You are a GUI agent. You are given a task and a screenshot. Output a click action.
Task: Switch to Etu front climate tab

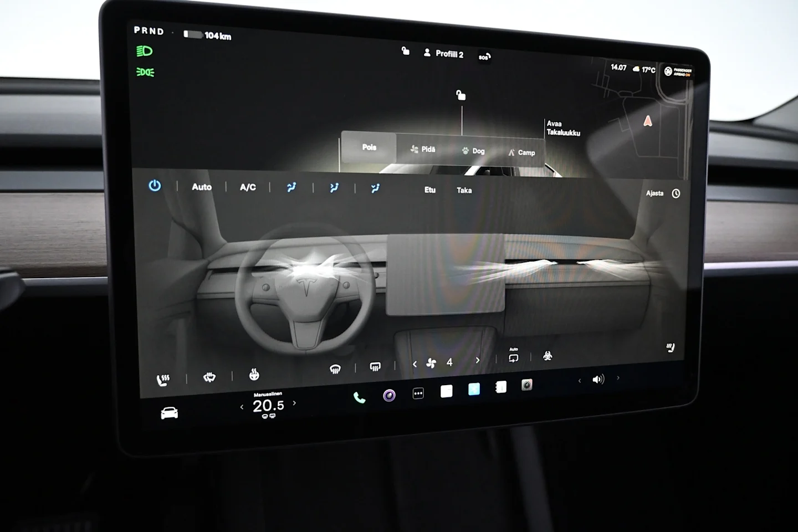[430, 190]
